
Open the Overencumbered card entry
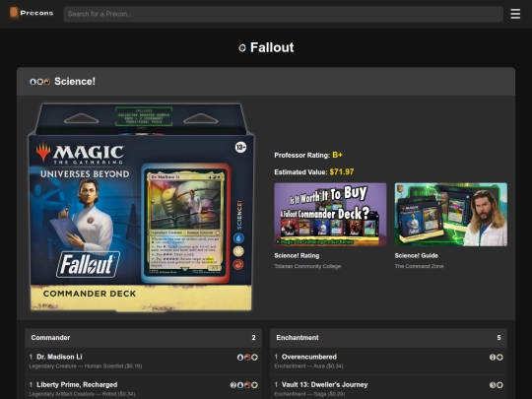point(309,357)
